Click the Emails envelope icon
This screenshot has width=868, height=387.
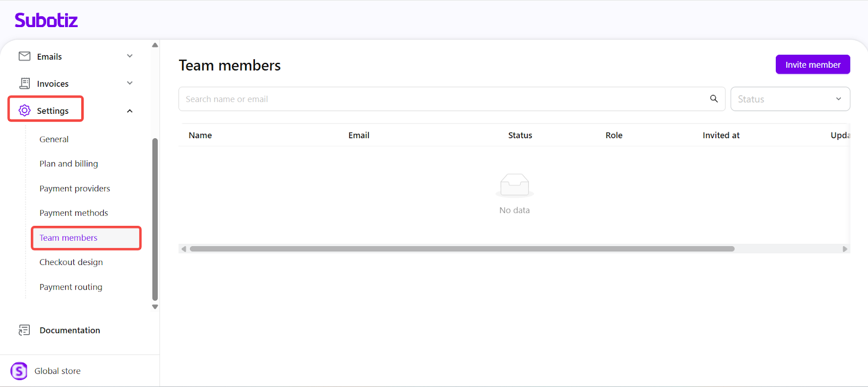(x=24, y=56)
